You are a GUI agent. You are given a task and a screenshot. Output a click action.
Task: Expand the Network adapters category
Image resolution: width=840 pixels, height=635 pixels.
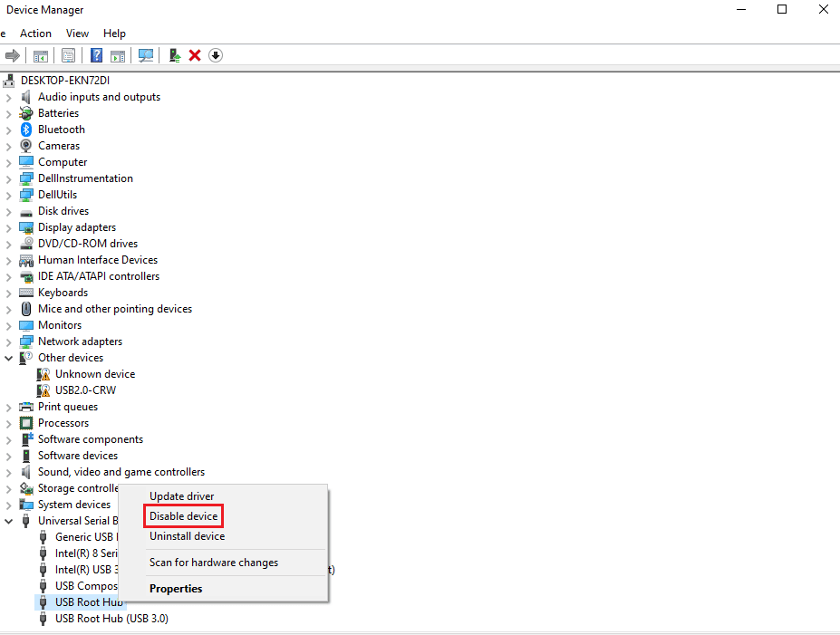click(x=7, y=341)
